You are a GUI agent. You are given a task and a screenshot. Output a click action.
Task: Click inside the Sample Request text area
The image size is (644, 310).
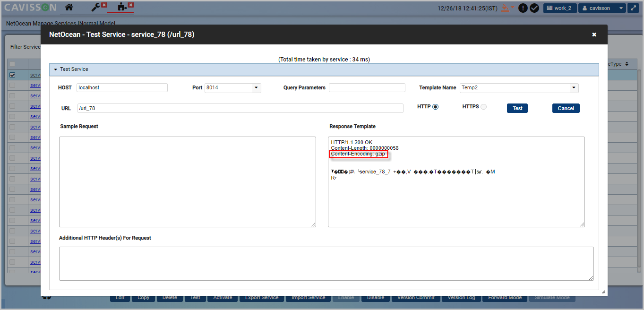click(x=188, y=182)
